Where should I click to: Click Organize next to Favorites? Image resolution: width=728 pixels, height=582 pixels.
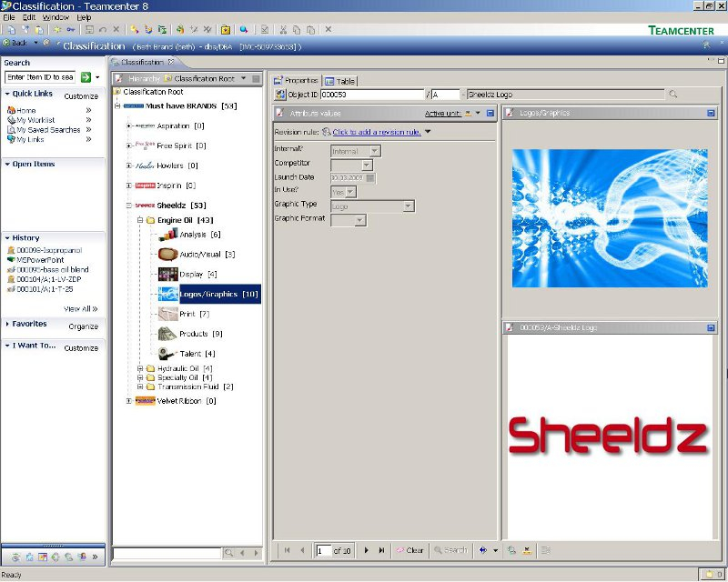click(x=84, y=326)
